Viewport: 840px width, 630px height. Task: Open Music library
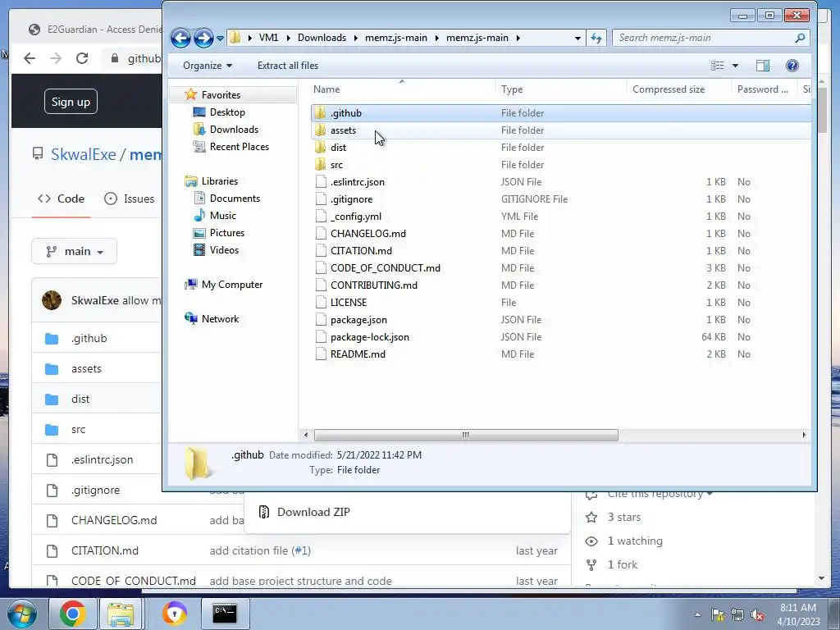coord(223,216)
